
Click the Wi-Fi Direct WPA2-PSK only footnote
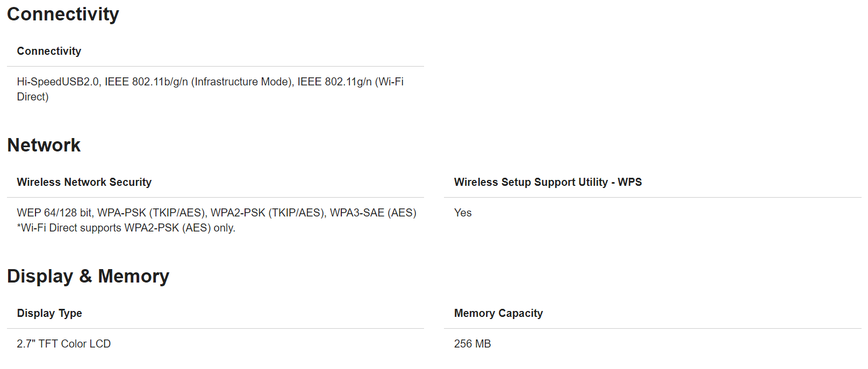coord(126,228)
